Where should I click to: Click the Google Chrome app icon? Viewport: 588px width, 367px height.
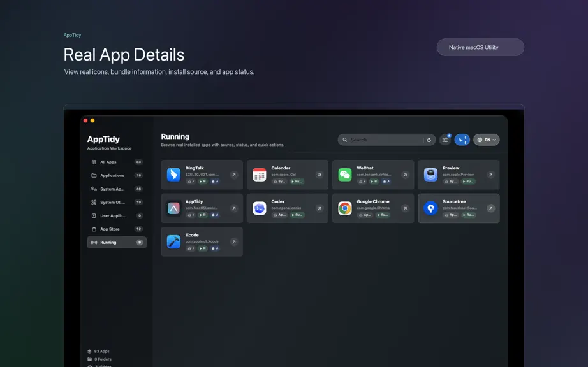pos(345,208)
